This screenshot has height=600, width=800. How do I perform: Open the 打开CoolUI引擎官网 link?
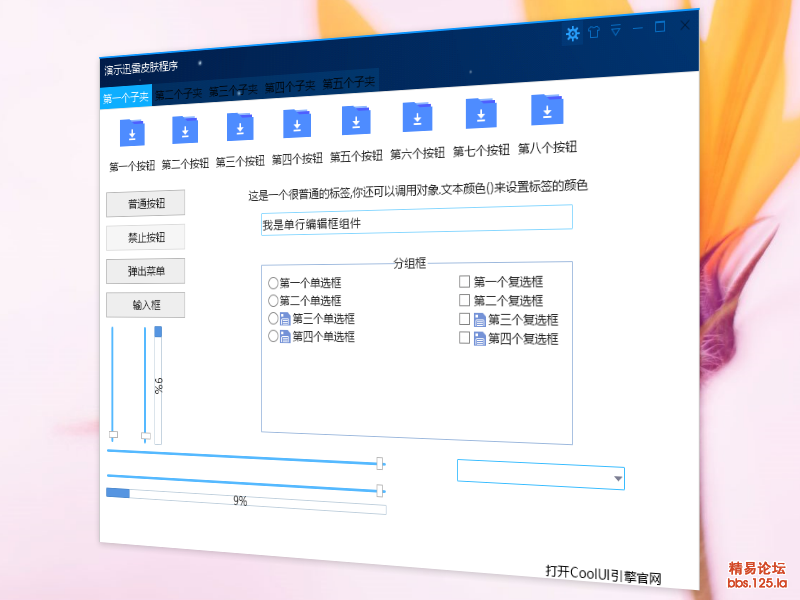(x=603, y=574)
